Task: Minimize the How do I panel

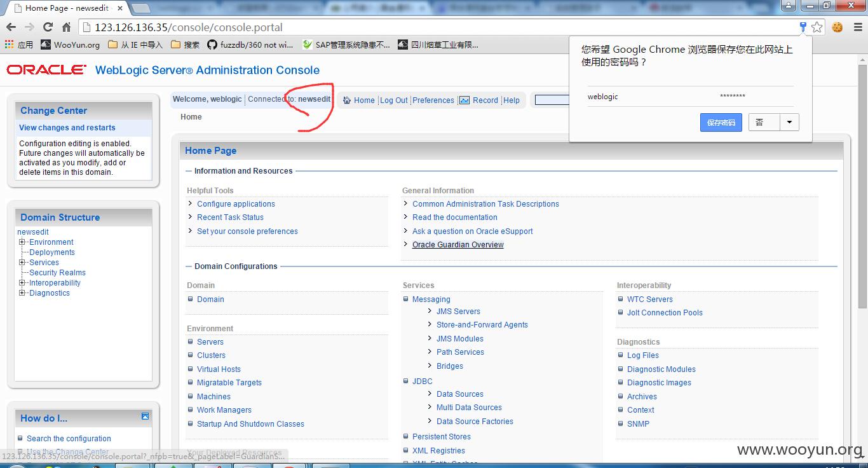Action: tap(145, 416)
